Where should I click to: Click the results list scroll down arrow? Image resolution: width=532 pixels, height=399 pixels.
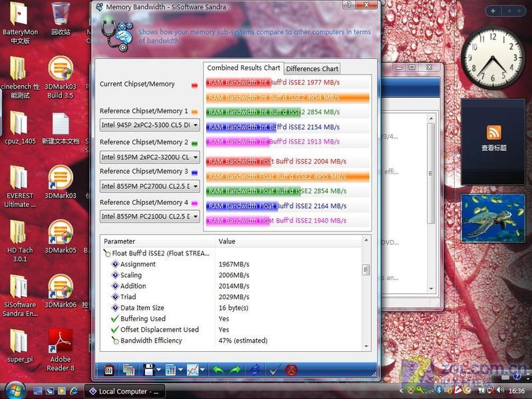pyautogui.click(x=366, y=346)
